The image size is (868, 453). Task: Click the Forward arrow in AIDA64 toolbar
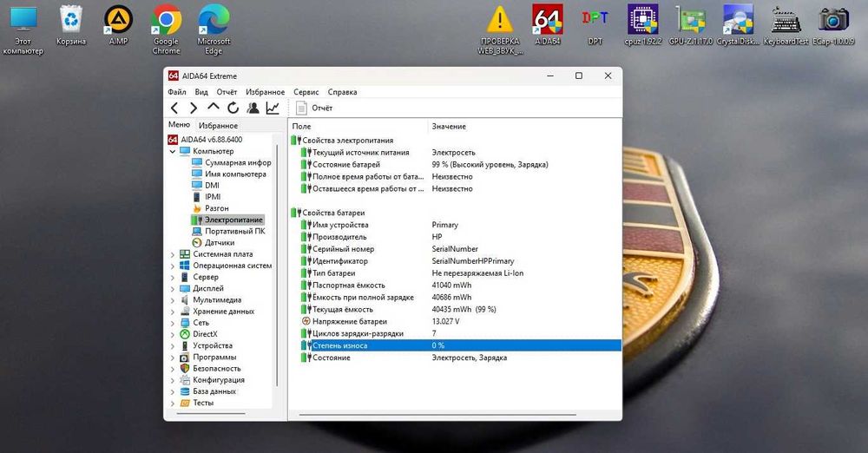(x=194, y=108)
